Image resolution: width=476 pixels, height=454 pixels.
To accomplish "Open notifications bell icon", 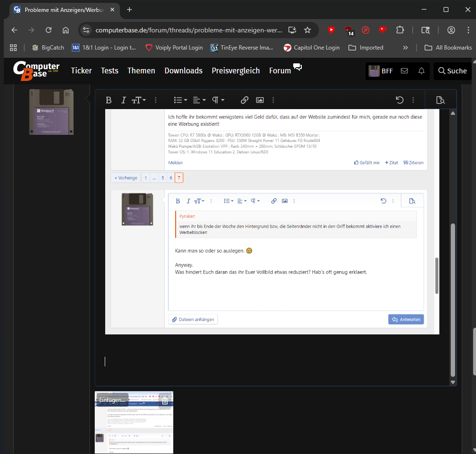I will coord(421,71).
